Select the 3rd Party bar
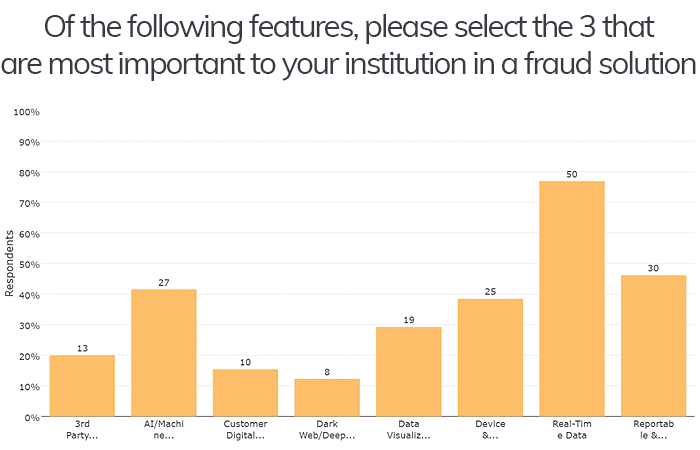 coord(82,386)
